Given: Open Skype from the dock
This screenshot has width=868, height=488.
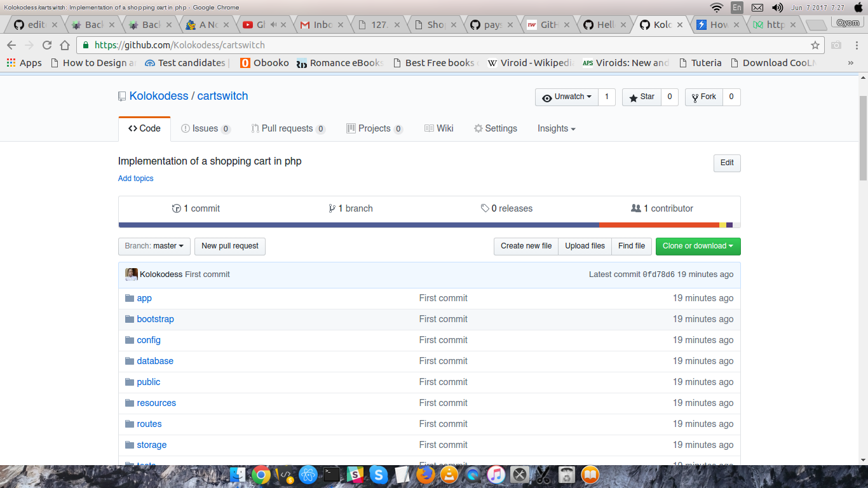Looking at the screenshot, I should [x=379, y=475].
